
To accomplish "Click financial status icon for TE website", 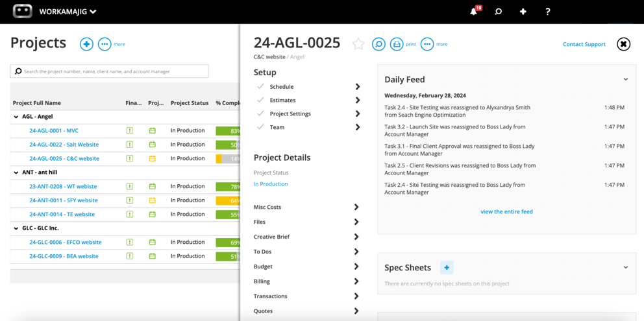I will (130, 214).
